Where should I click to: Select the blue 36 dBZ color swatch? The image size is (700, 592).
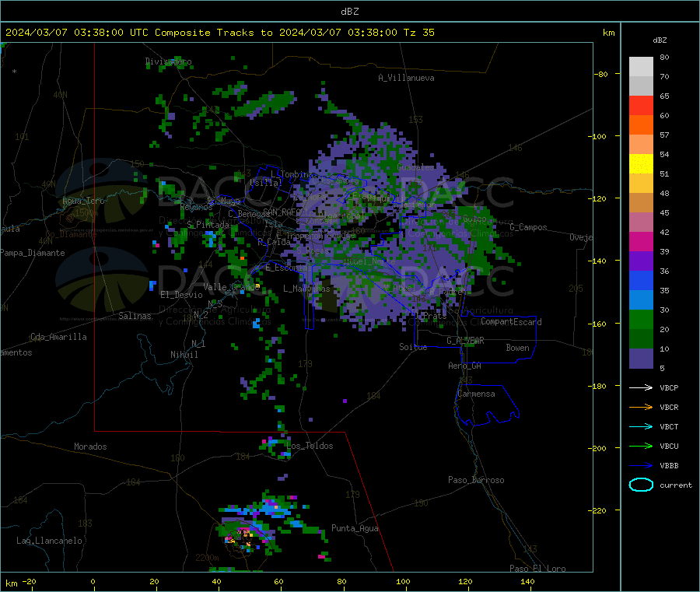tap(641, 280)
